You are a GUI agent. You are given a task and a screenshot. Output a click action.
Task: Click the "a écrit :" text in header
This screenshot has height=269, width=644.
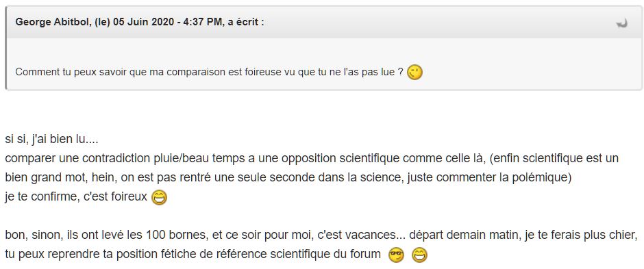click(246, 22)
